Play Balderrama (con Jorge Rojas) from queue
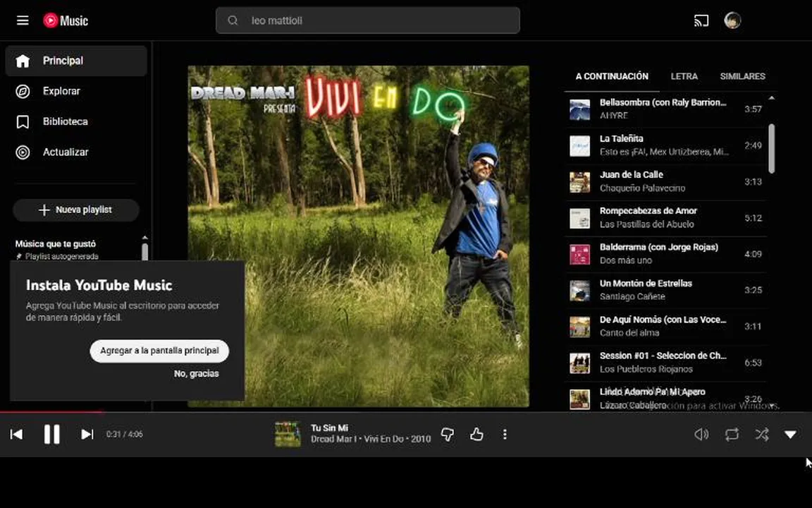Screen dimensions: 812x508 pyautogui.click(x=665, y=255)
